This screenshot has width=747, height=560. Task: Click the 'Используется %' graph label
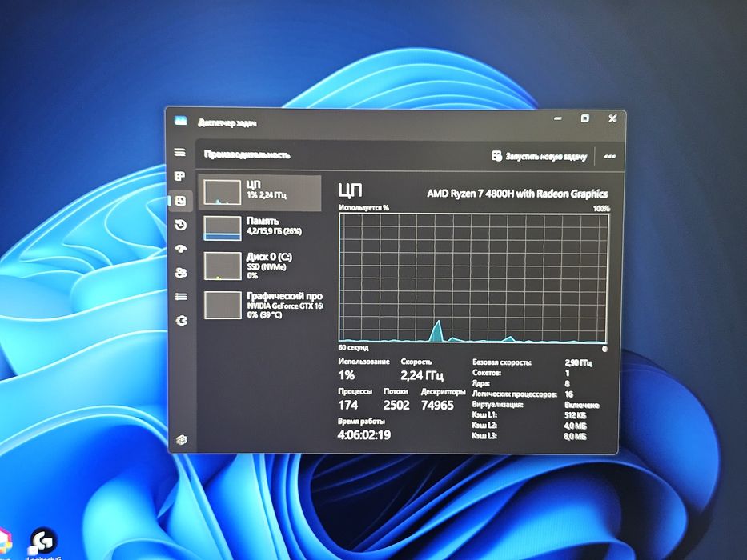(x=363, y=208)
